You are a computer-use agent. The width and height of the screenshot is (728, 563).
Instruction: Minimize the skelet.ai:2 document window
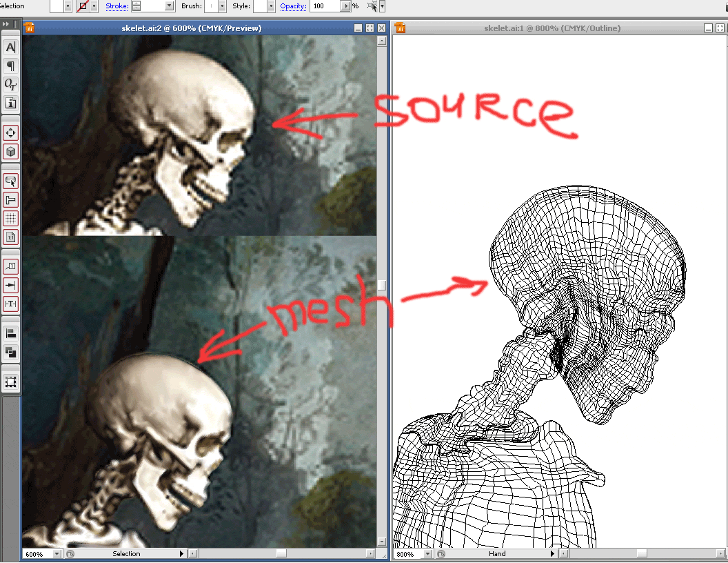(358, 28)
